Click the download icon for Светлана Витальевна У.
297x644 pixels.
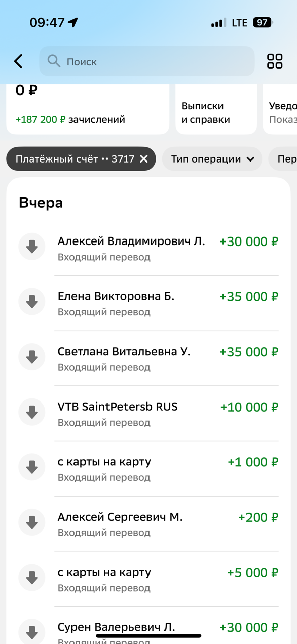click(x=32, y=356)
